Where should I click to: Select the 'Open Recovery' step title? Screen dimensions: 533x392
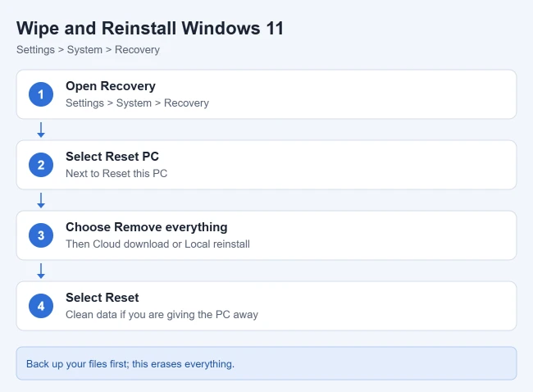[x=111, y=86]
